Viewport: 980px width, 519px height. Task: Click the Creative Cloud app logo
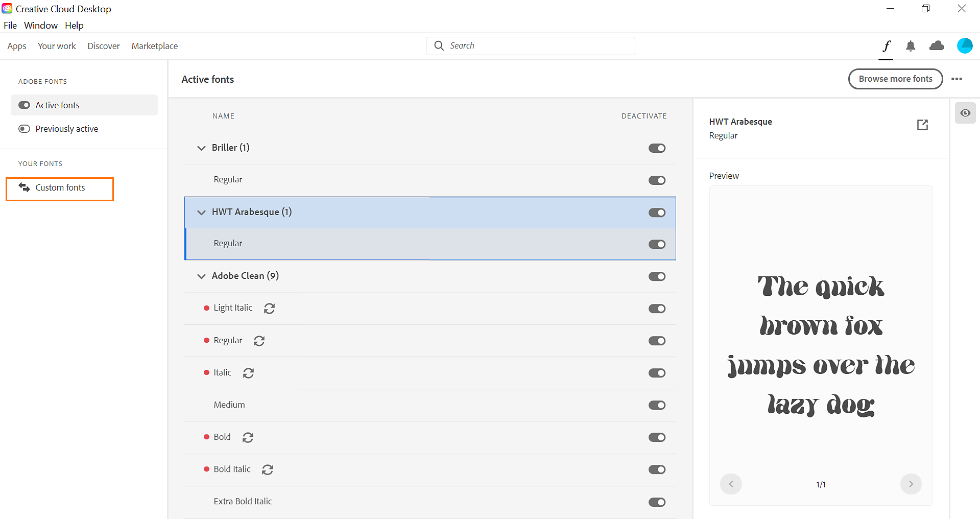pos(7,9)
